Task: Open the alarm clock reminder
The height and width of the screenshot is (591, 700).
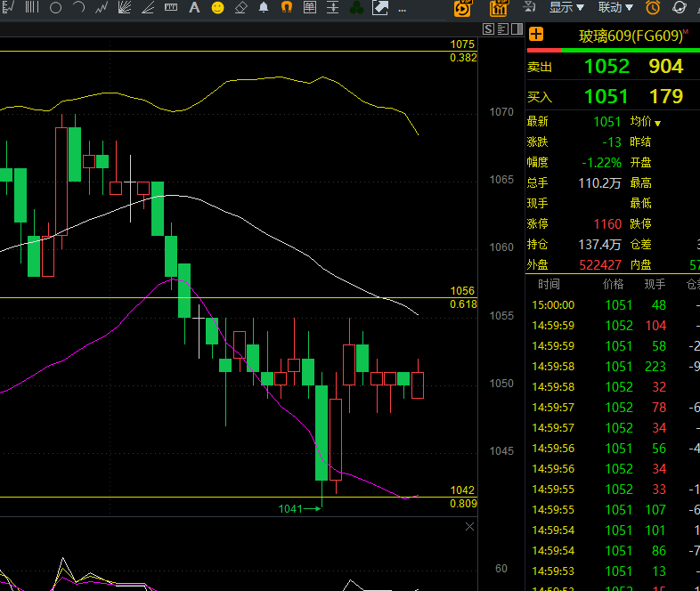Action: (x=653, y=7)
